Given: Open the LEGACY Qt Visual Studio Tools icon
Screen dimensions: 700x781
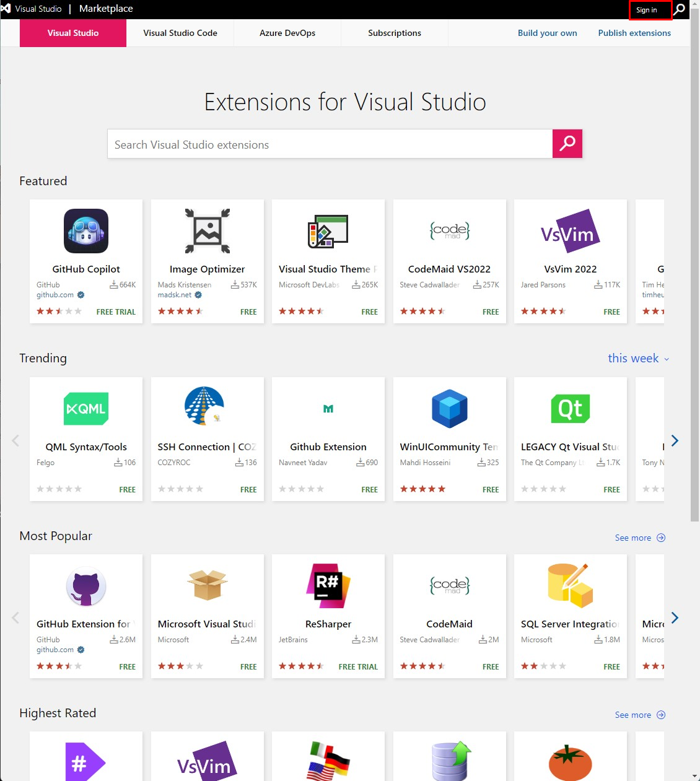Looking at the screenshot, I should click(x=571, y=409).
